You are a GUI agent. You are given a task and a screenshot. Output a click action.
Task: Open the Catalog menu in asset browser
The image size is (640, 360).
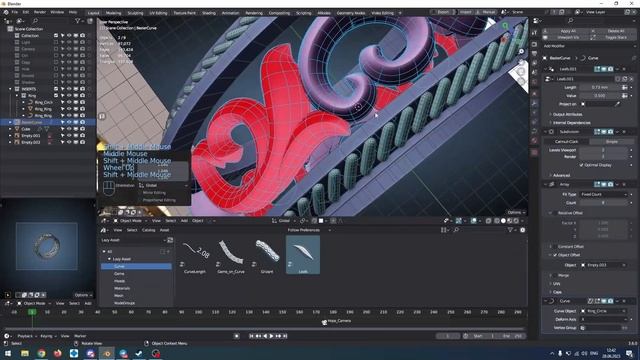click(148, 230)
